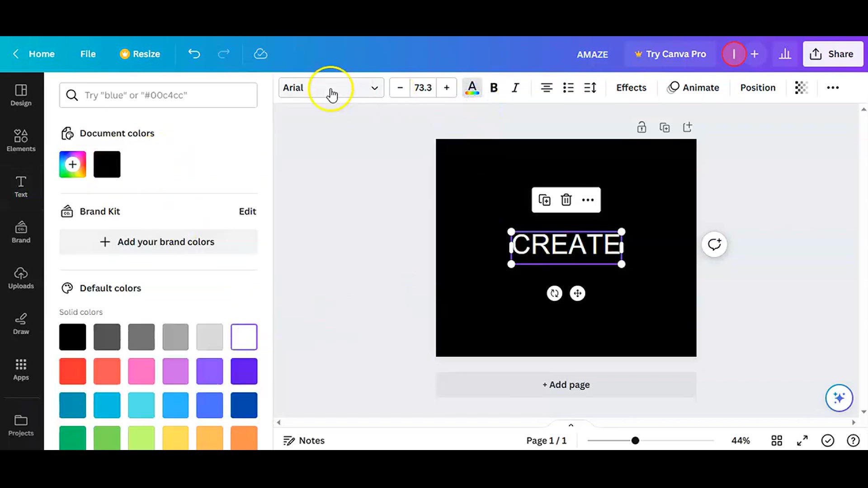Click the move handle below the text

(x=577, y=293)
